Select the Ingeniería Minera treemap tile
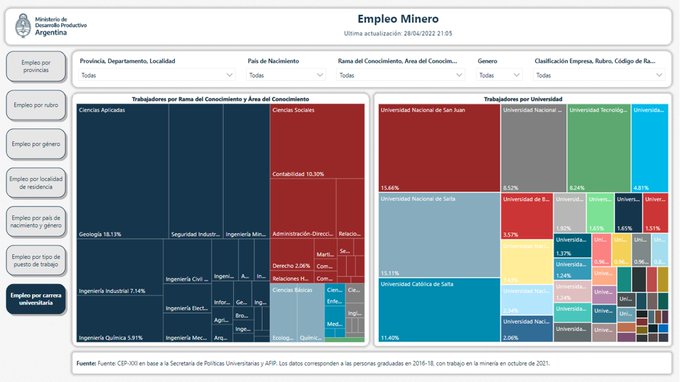Image resolution: width=680 pixels, height=382 pixels. (246, 171)
